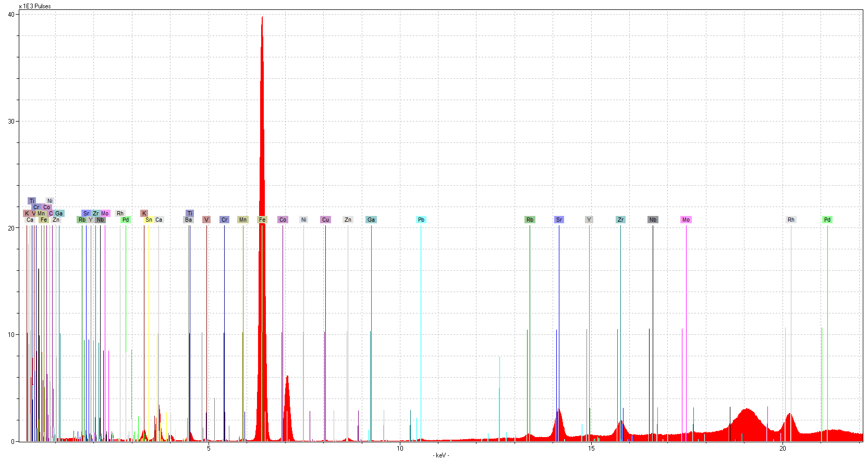Click the K label above Sn
The height and width of the screenshot is (459, 868).
(144, 213)
